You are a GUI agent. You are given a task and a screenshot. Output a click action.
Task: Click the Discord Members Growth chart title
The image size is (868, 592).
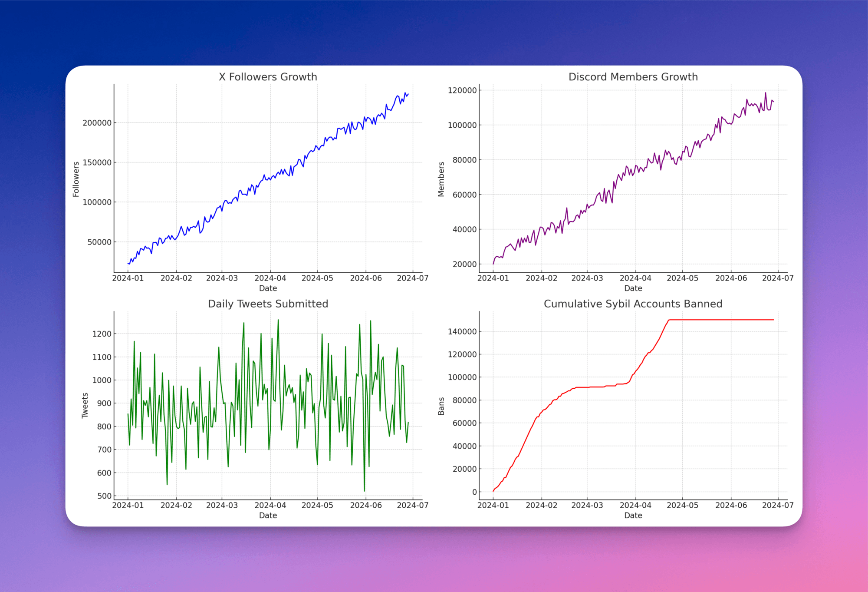(x=633, y=76)
